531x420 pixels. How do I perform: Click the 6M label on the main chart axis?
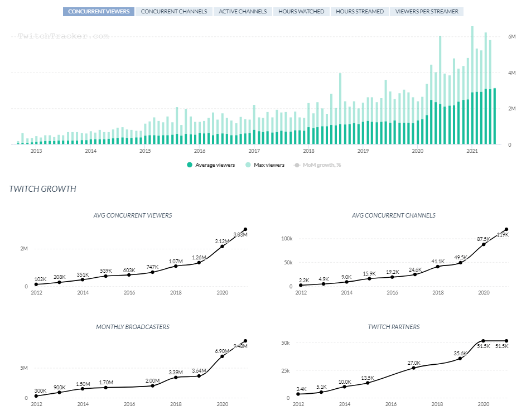(x=511, y=37)
